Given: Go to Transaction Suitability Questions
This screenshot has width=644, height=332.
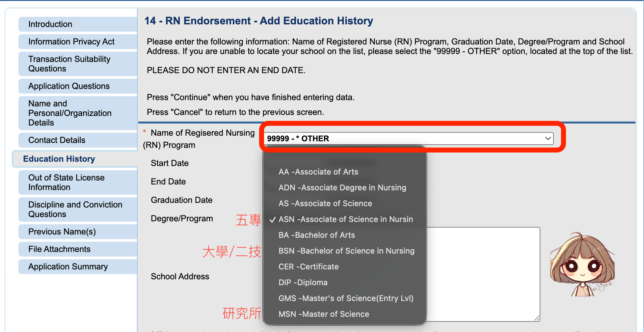Looking at the screenshot, I should pyautogui.click(x=78, y=64).
